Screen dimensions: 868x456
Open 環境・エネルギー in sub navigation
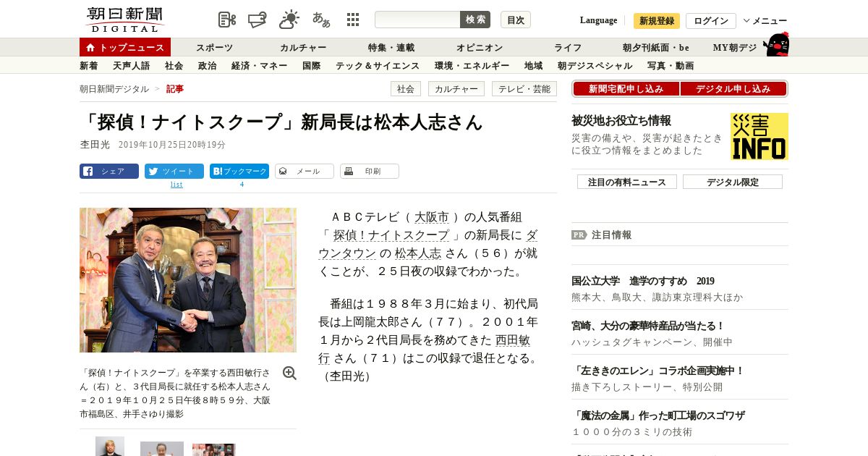pyautogui.click(x=472, y=66)
